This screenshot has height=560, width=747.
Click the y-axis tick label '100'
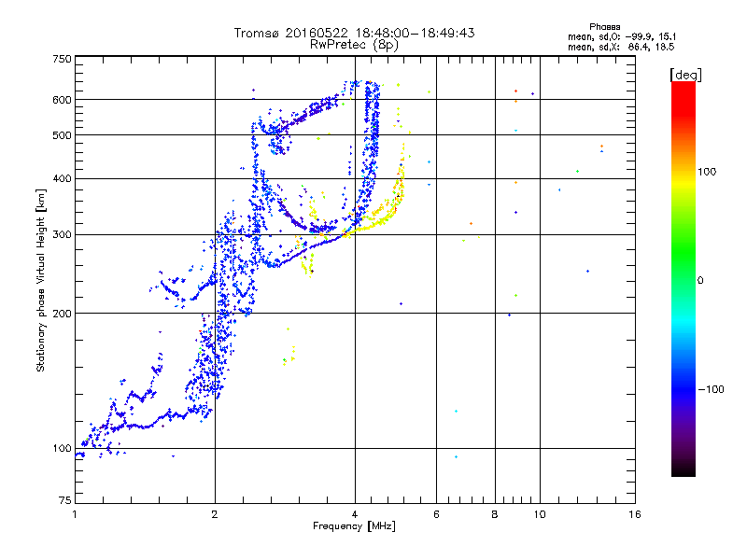(62, 448)
